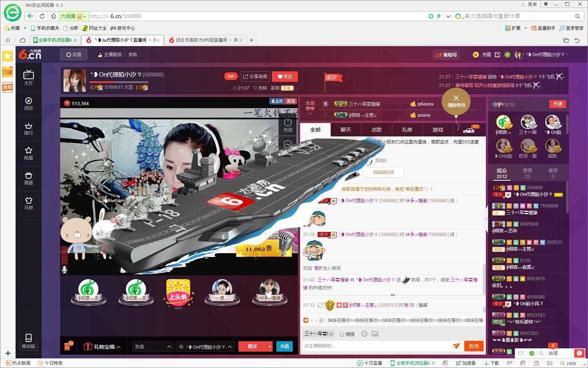The image size is (588, 368).
Task: Collapse the right panel side arrow
Action: (486, 219)
